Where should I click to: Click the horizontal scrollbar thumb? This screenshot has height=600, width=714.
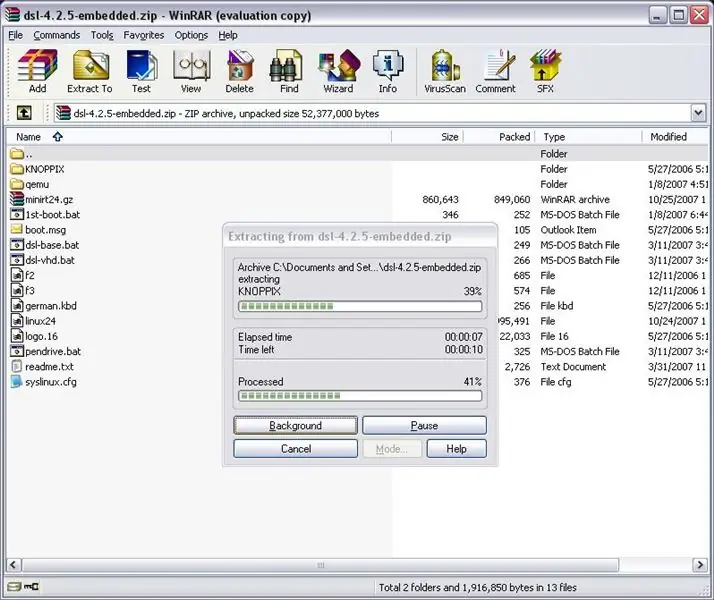(321, 565)
